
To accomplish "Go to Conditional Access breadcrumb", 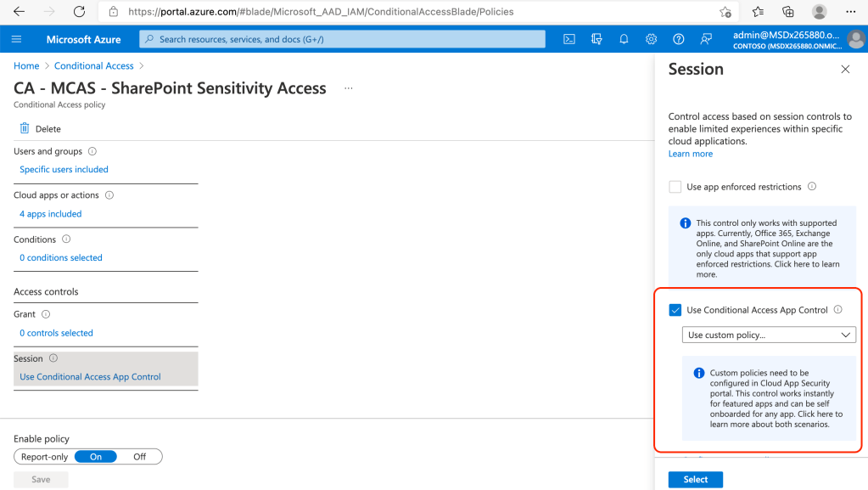I will [93, 66].
